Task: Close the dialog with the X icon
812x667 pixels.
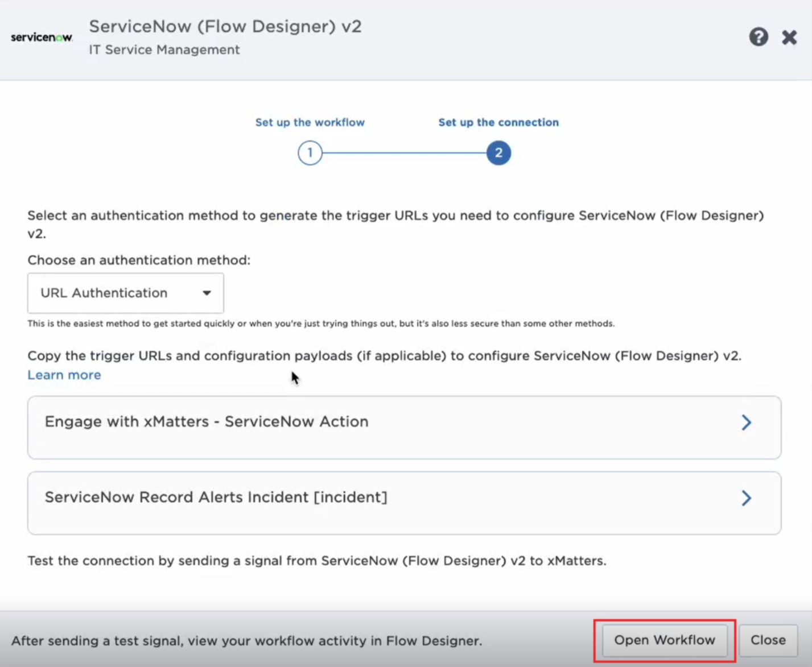Action: (789, 38)
